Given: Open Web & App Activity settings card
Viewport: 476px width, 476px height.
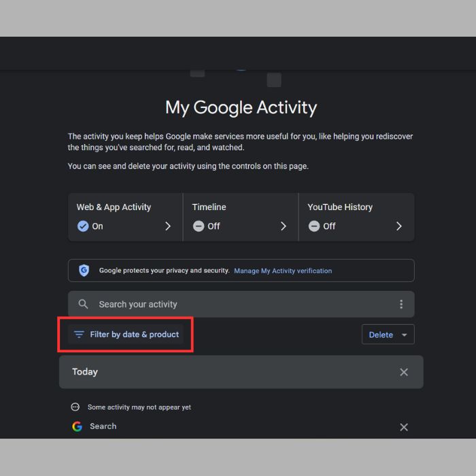Looking at the screenshot, I should click(x=125, y=217).
